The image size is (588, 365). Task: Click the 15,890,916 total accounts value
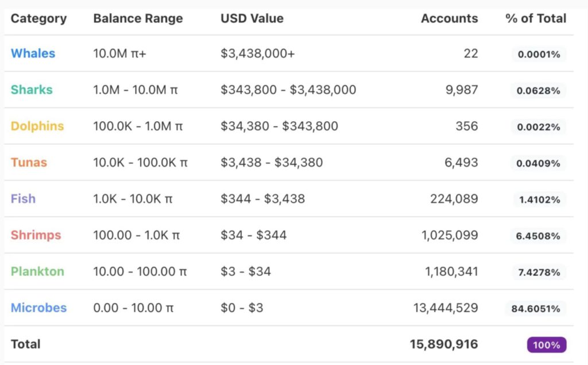pos(443,344)
